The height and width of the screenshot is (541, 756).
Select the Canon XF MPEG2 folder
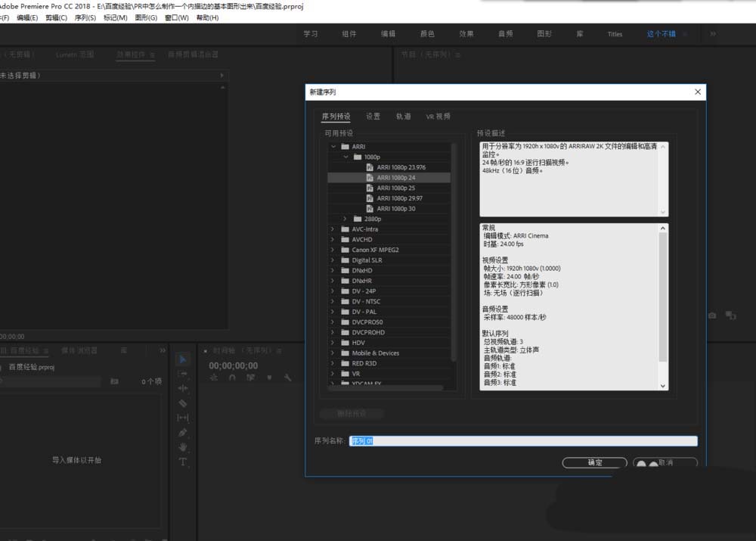[x=389, y=250]
